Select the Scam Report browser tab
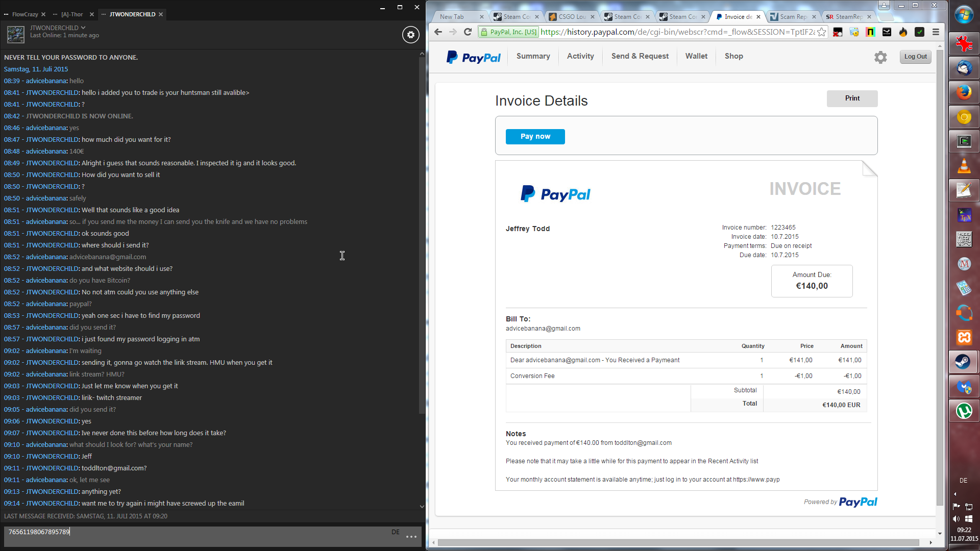 pos(792,17)
